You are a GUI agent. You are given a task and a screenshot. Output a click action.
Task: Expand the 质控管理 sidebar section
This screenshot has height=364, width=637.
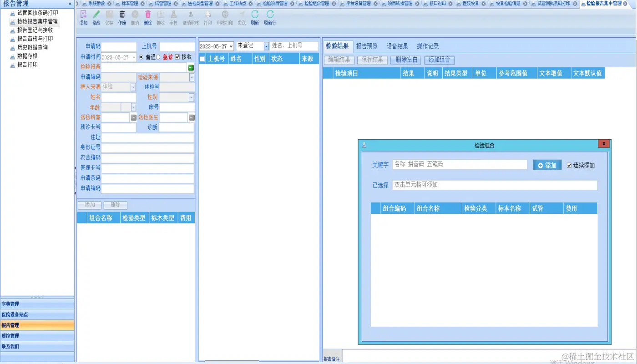click(37, 336)
